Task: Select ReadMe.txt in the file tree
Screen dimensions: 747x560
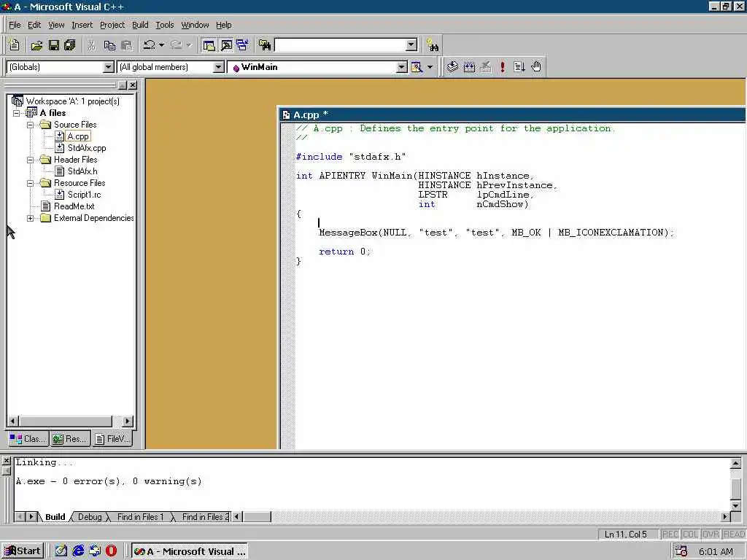Action: [74, 206]
